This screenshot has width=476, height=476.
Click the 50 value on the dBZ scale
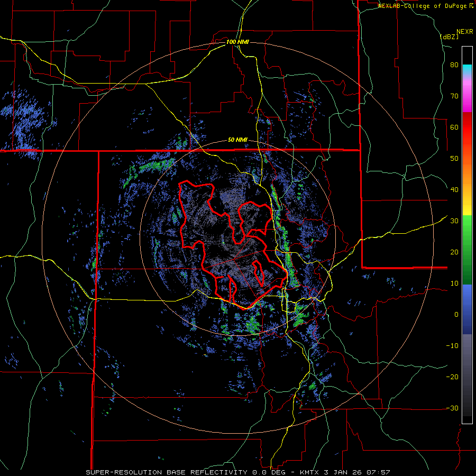point(454,159)
